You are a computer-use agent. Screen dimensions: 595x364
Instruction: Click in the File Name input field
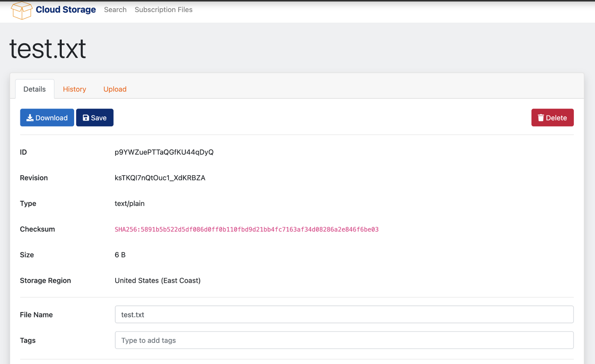pyautogui.click(x=344, y=315)
